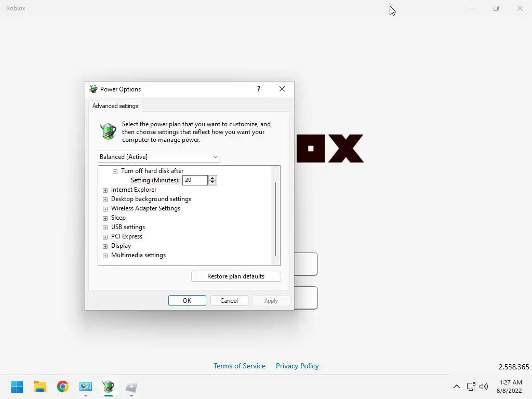The image size is (532, 399).
Task: Select Power Options taskbar icon
Action: click(x=109, y=387)
